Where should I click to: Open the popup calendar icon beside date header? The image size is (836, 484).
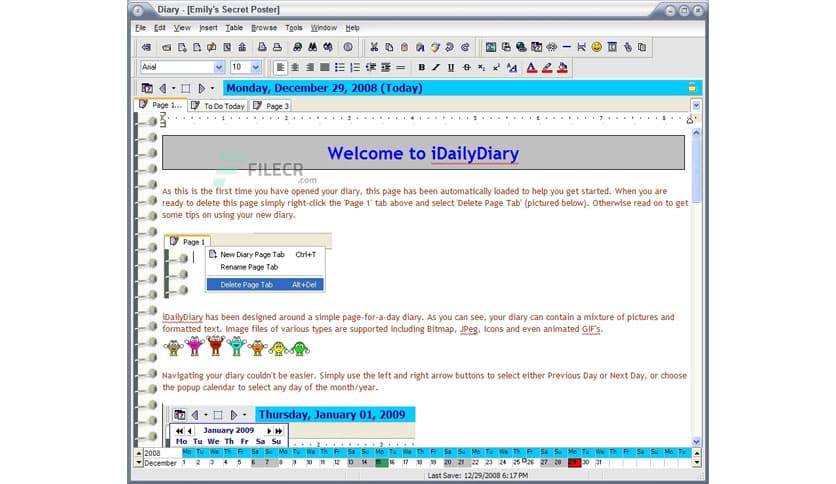[x=147, y=88]
